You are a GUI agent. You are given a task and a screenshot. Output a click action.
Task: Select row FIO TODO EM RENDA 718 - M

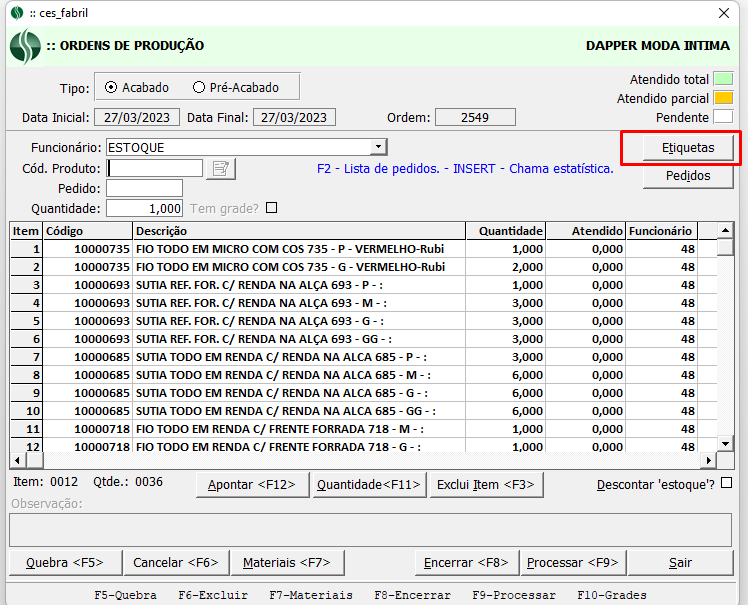click(364, 429)
